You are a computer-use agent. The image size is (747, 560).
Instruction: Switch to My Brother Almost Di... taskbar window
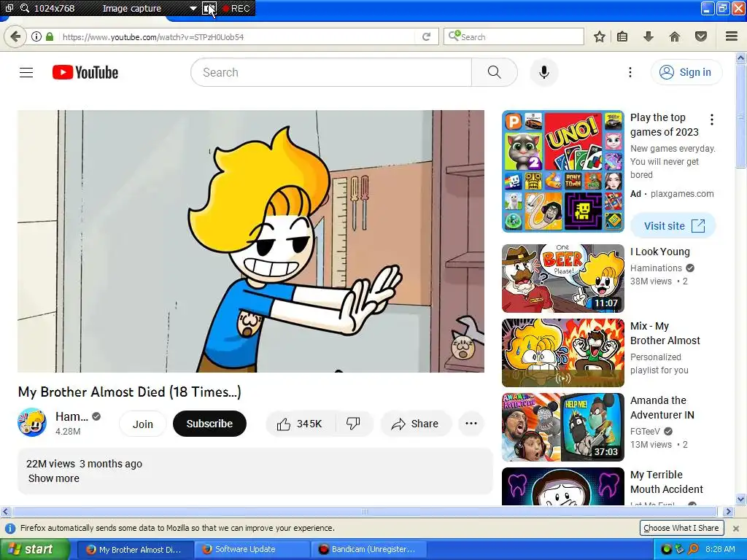pos(135,550)
